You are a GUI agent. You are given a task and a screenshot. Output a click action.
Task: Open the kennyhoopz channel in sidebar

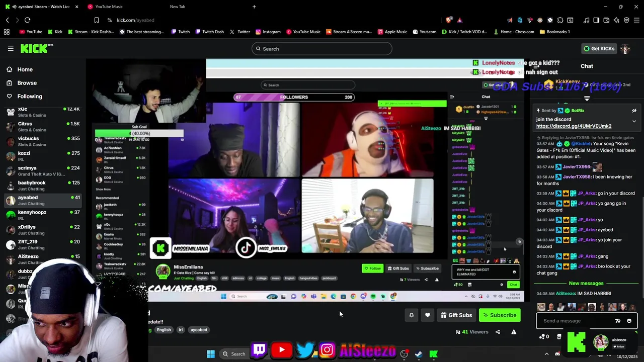(43, 215)
